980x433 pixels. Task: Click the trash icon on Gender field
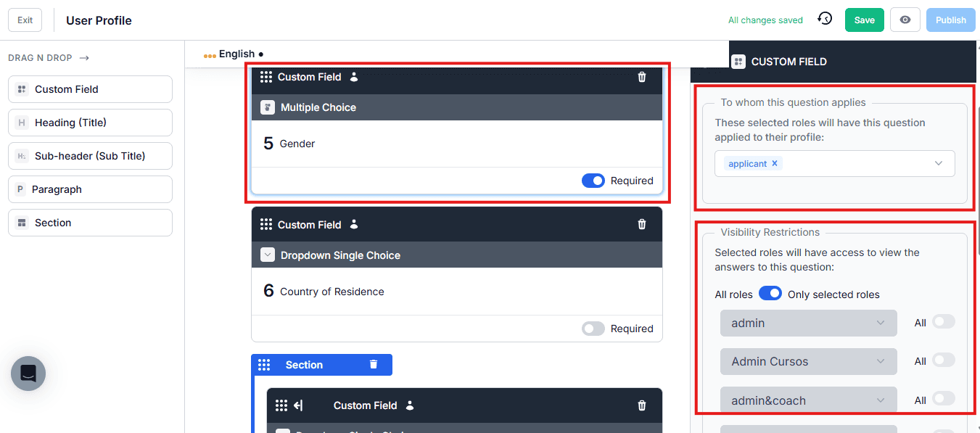pyautogui.click(x=641, y=77)
